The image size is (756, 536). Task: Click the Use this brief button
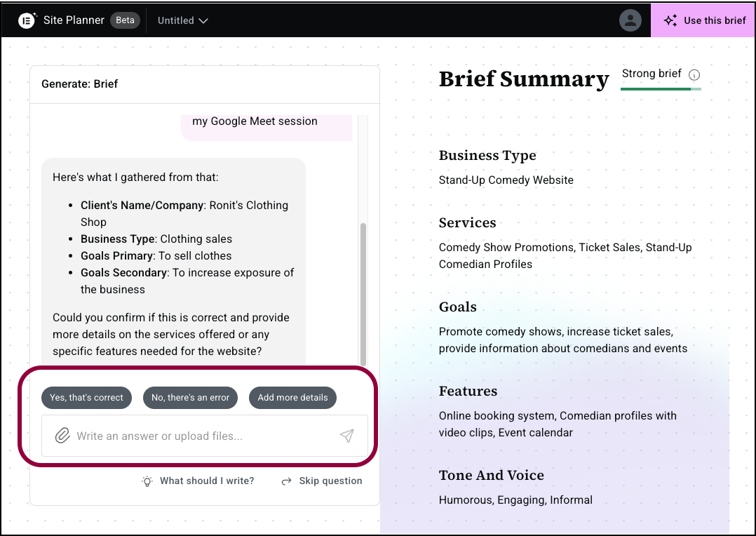pos(703,20)
